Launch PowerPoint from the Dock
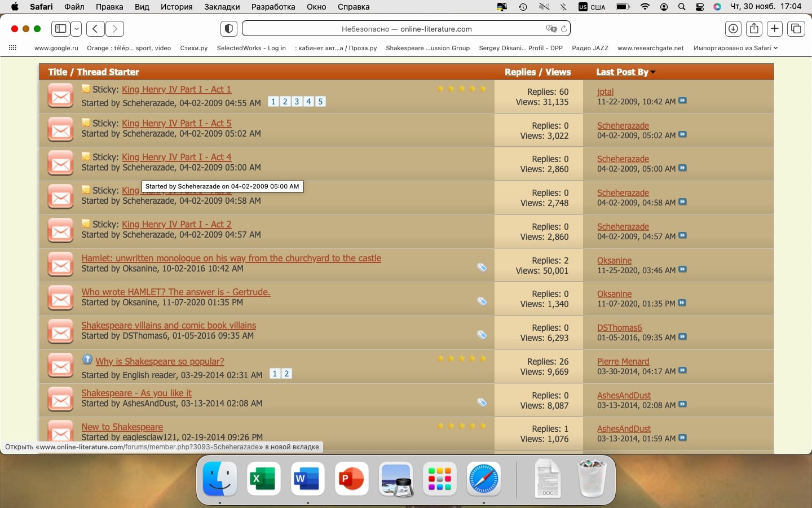The width and height of the screenshot is (812, 508). click(x=351, y=479)
